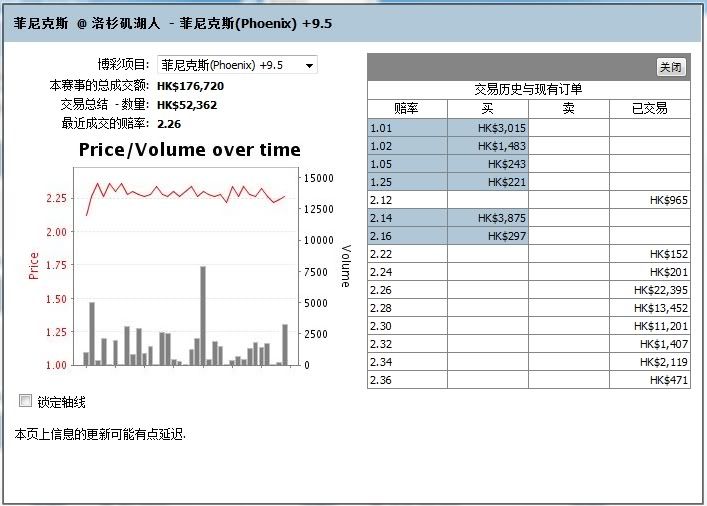The image size is (707, 506).
Task: Open the 博彩项目 dropdown arrow
Action: pyautogui.click(x=309, y=65)
